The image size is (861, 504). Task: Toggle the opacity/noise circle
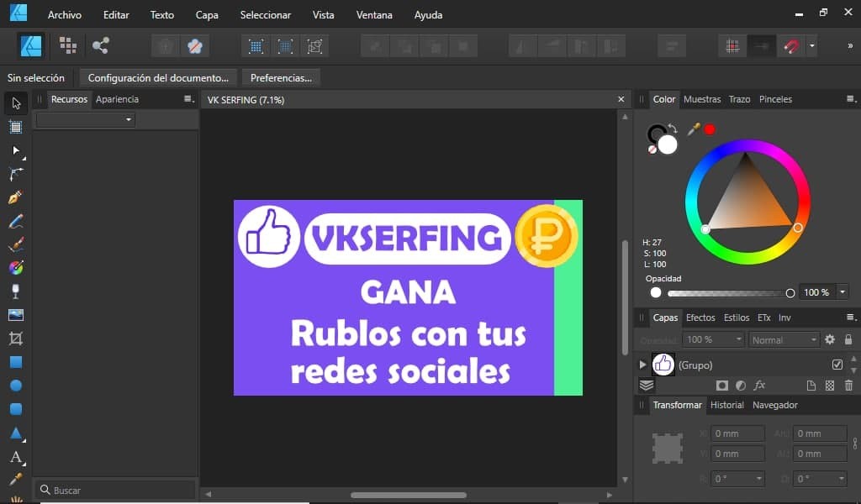point(656,293)
